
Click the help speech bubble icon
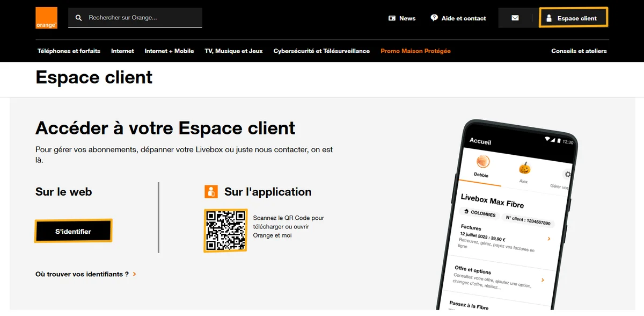pos(434,18)
